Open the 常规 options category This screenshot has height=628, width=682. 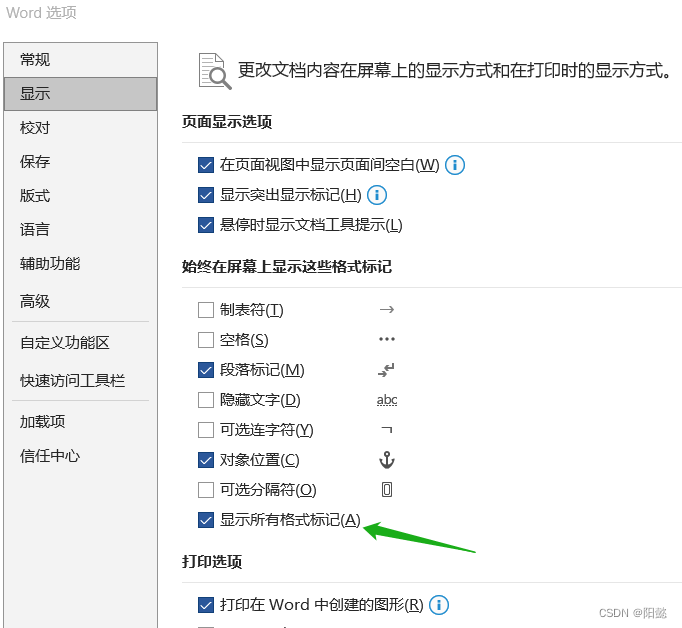click(x=80, y=60)
